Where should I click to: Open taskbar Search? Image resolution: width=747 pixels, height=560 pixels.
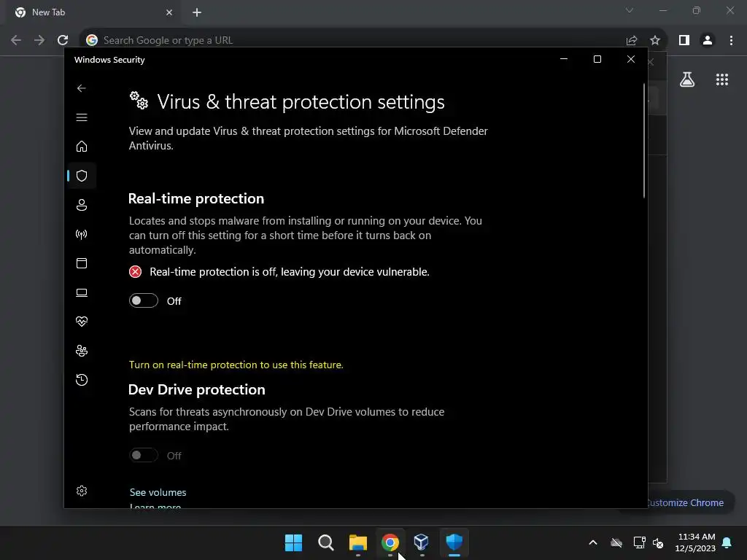(x=326, y=542)
